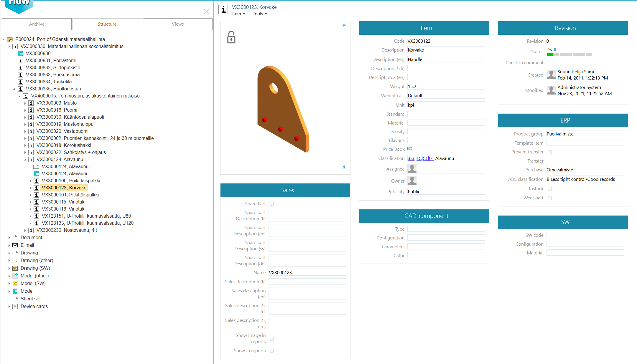Collapse the VX3000124 Alavaunu node
This screenshot has height=364, width=637.
[x=25, y=160]
